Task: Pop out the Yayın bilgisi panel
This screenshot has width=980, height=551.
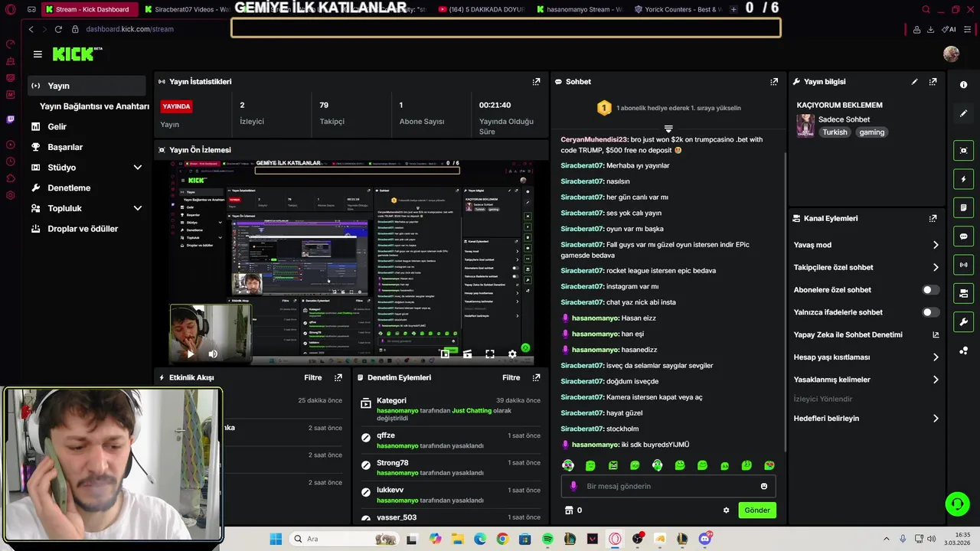Action: 933,81
